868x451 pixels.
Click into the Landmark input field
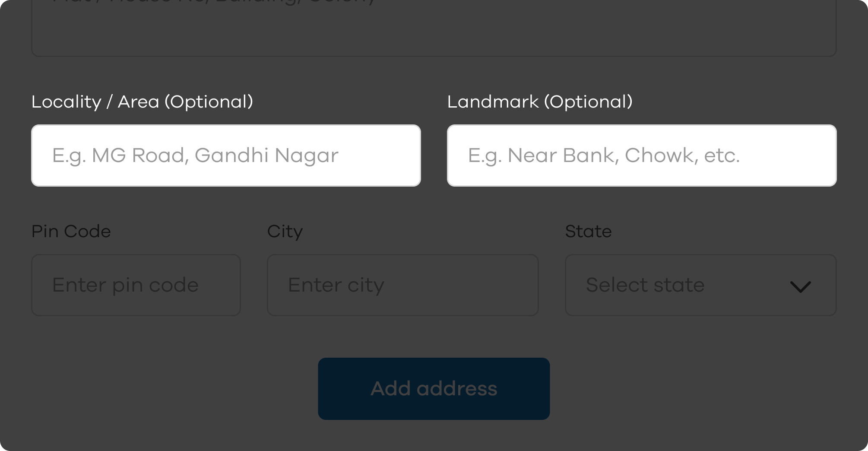[x=641, y=156]
